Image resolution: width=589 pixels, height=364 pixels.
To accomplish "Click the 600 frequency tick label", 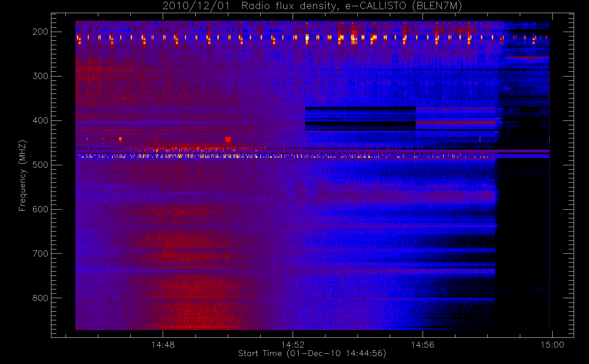I will click(x=40, y=209).
